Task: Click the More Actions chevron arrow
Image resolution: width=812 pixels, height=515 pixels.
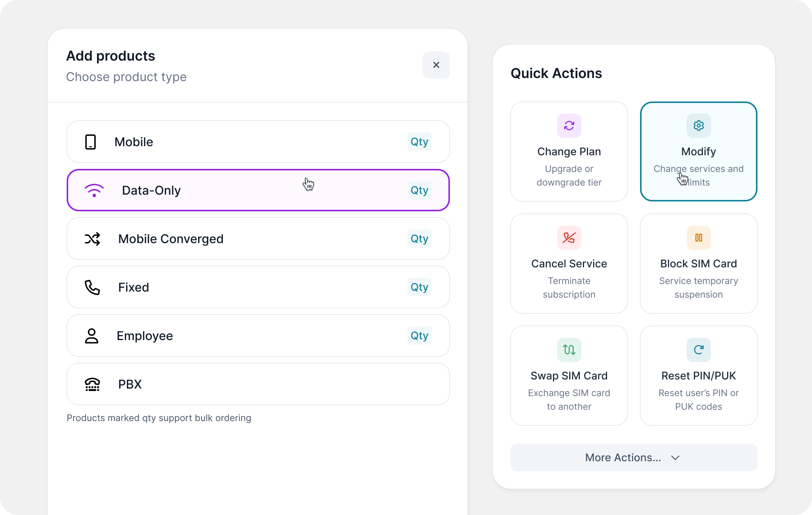Action: (675, 457)
